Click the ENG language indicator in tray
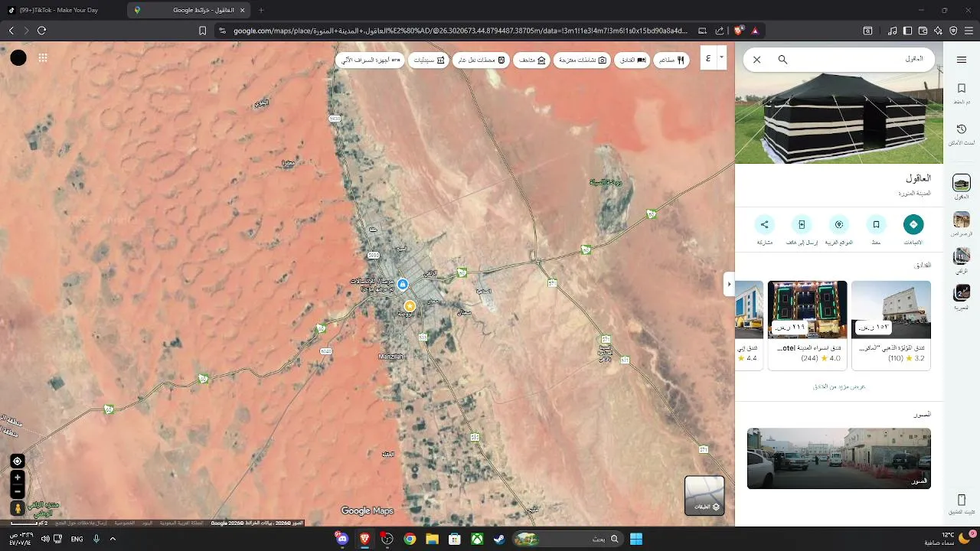 click(77, 539)
